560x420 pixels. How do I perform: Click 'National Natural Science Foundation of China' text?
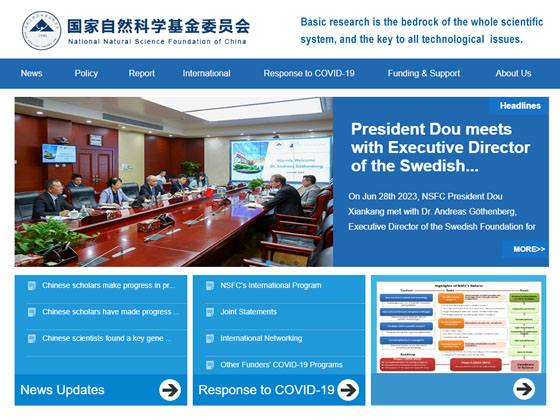point(157,41)
